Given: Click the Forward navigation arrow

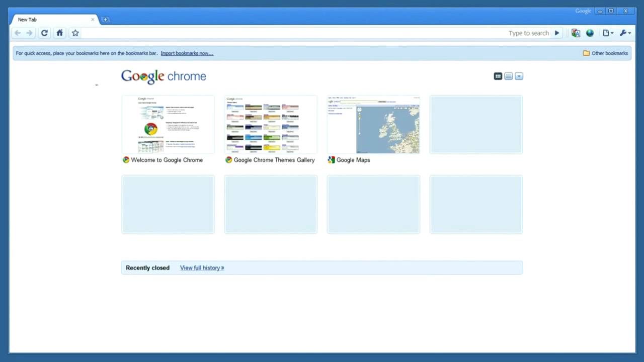Looking at the screenshot, I should tap(29, 33).
